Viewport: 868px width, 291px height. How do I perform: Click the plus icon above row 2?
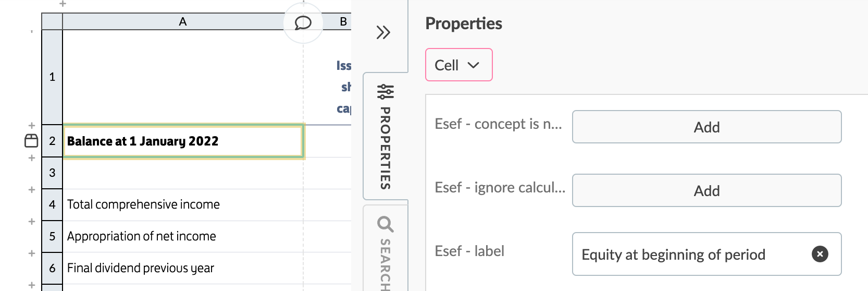32,126
